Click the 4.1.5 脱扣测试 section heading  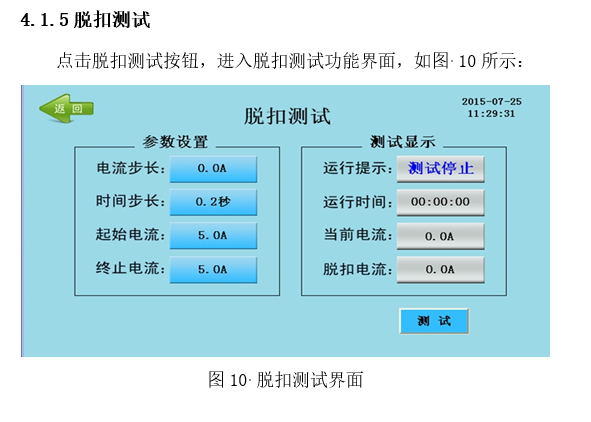[x=86, y=20]
